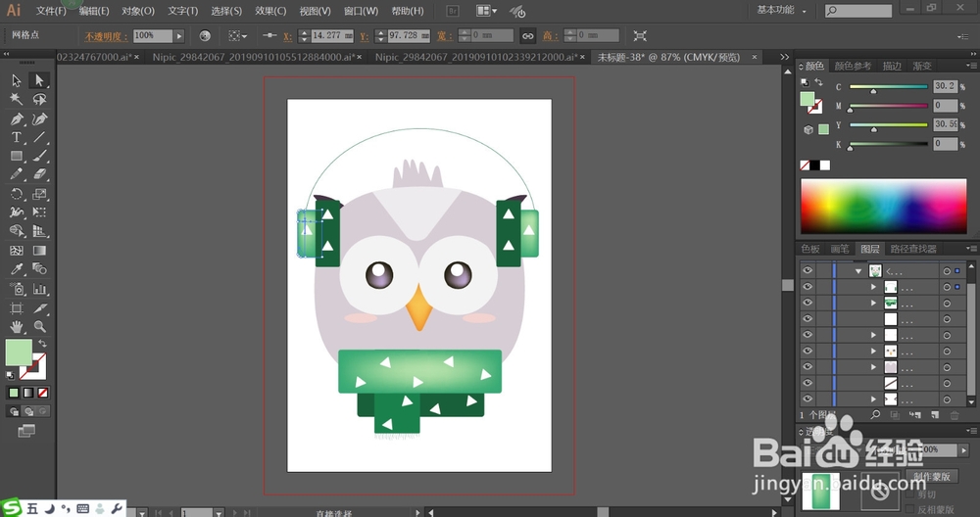The image size is (980, 517).
Task: Enable the 剪切 checkbox
Action: [909, 494]
